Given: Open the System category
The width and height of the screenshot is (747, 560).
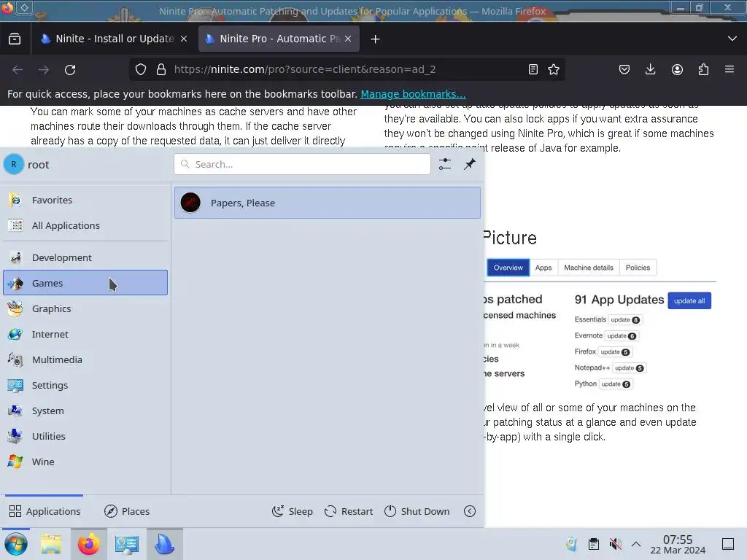Looking at the screenshot, I should click(85, 411).
